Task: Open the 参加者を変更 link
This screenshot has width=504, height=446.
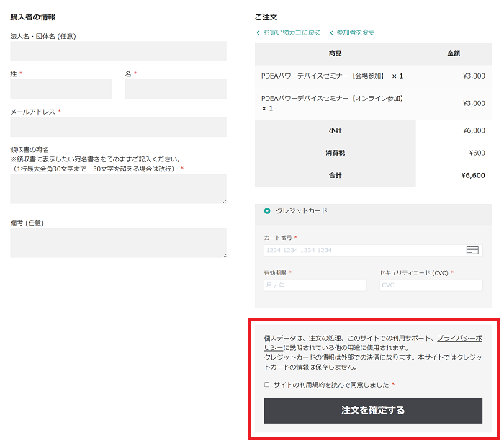Action: 353,32
